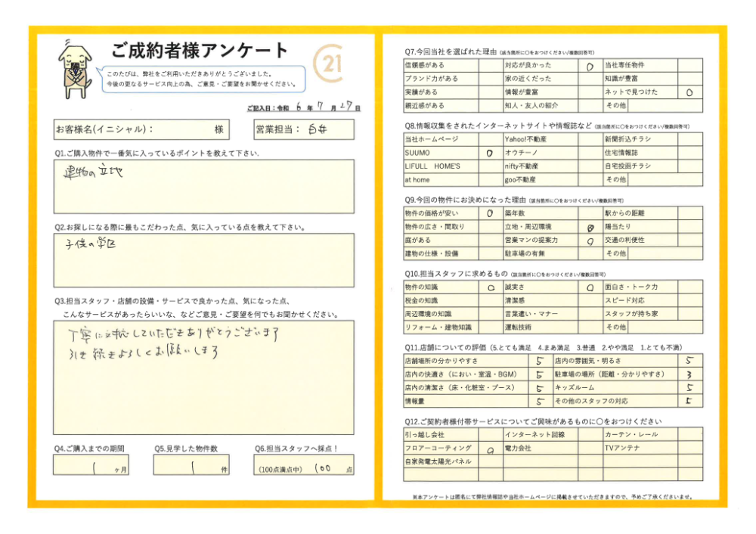Image resolution: width=756 pixels, height=534 pixels.
Task: Select the SUUMO checkbox in Q8
Action: tap(490, 153)
